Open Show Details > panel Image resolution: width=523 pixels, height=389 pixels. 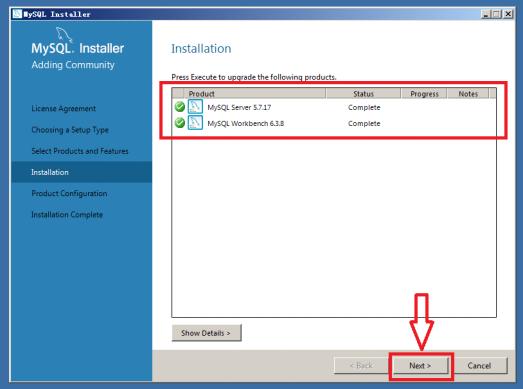click(206, 333)
